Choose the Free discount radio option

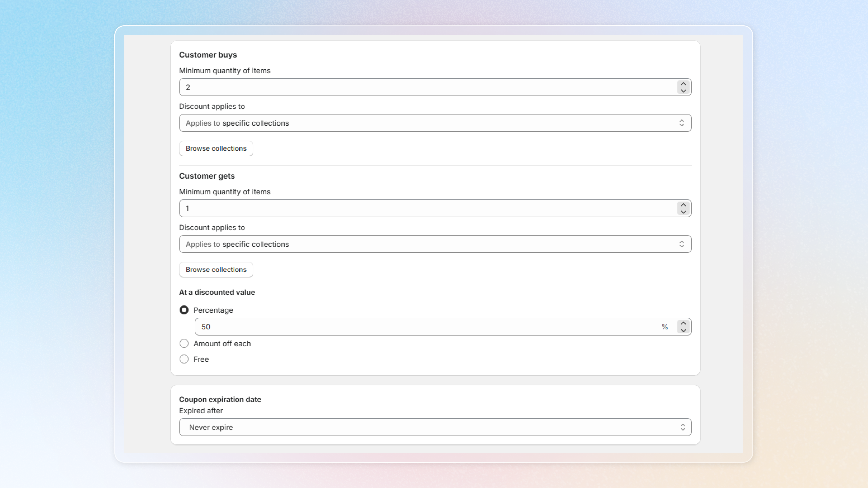point(184,359)
